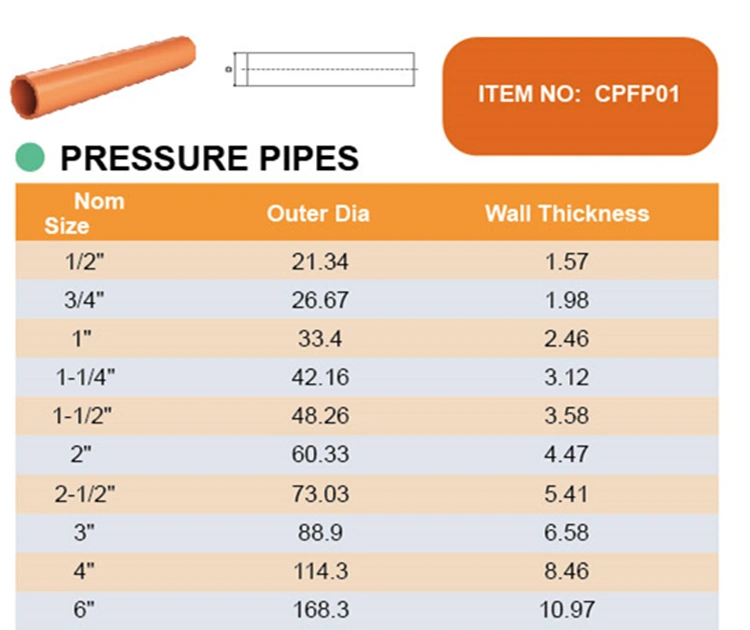Select the 6" size row label
The image size is (750, 630).
(84, 609)
